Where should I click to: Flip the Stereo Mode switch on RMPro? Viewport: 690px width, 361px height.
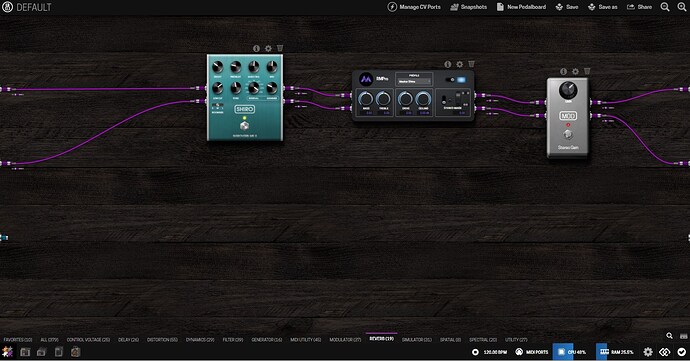[444, 99]
